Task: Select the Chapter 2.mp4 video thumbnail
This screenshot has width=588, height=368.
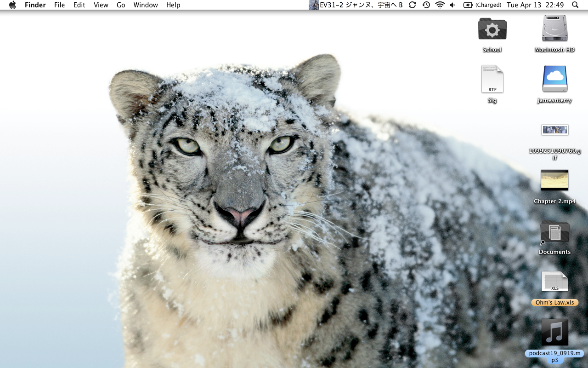Action: [555, 180]
